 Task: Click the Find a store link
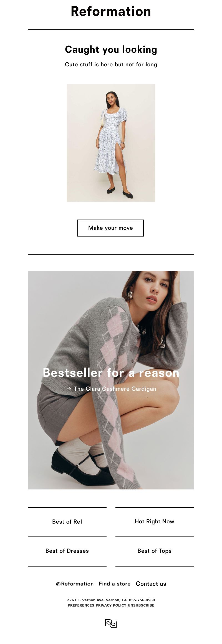point(115,584)
